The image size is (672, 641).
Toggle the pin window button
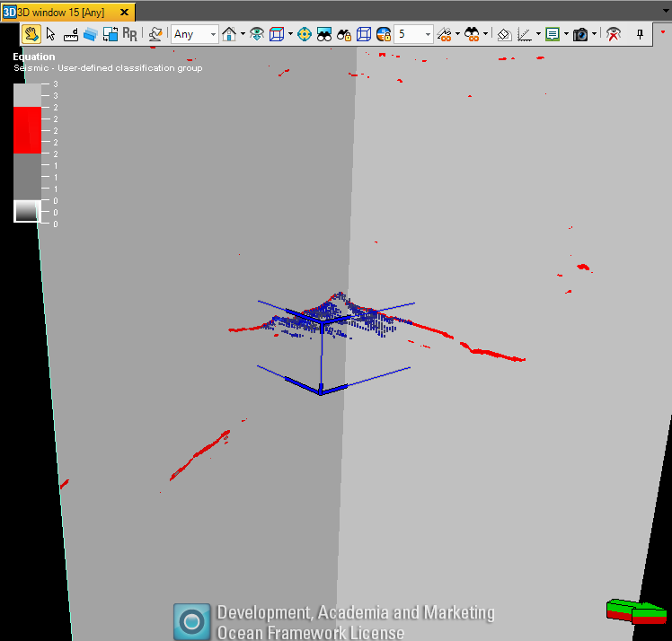tap(641, 34)
